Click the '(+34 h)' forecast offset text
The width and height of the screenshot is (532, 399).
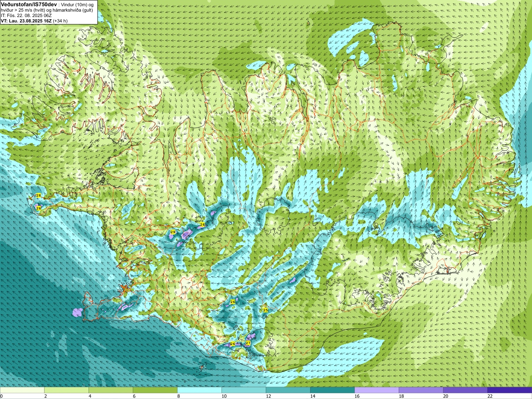pyautogui.click(x=60, y=21)
